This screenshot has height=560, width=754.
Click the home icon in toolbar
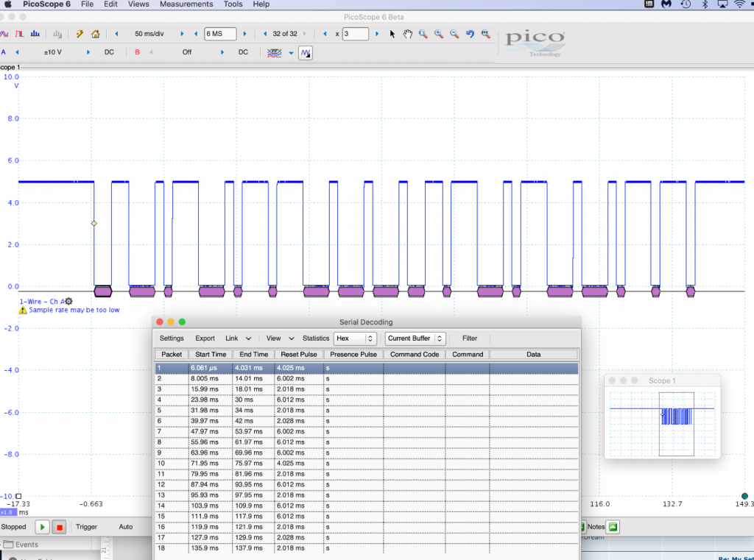95,34
